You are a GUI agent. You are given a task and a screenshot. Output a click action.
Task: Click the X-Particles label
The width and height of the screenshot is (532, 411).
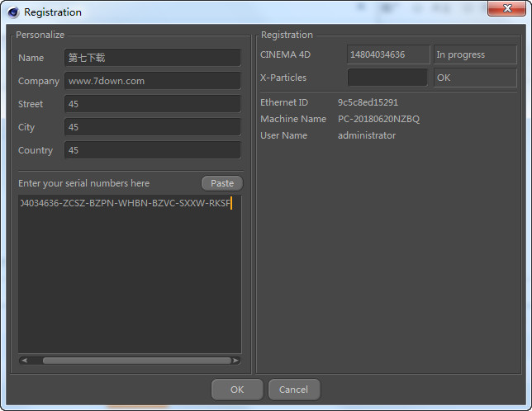point(283,78)
